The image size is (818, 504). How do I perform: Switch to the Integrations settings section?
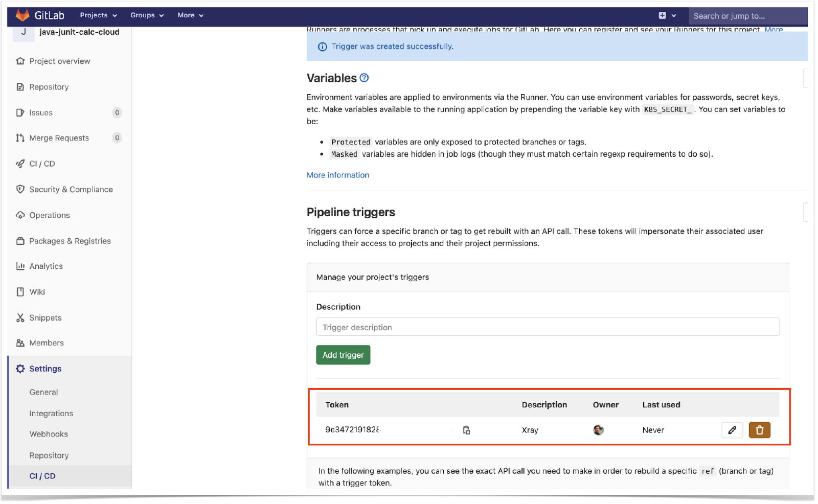[x=51, y=413]
